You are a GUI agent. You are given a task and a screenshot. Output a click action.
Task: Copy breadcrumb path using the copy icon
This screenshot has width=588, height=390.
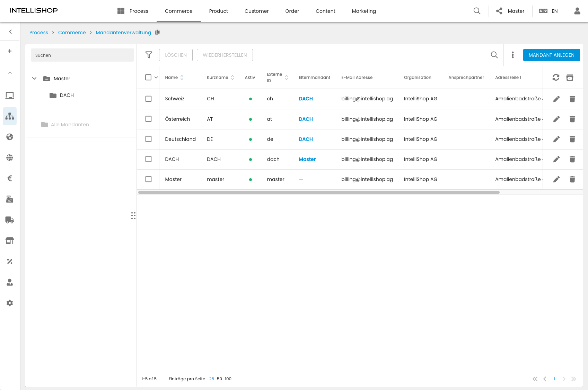click(158, 32)
